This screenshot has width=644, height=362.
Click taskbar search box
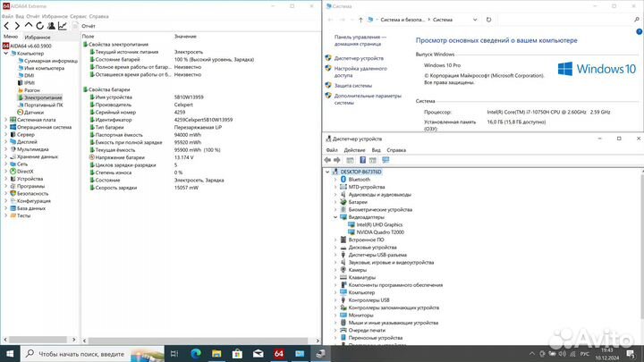coord(92,353)
